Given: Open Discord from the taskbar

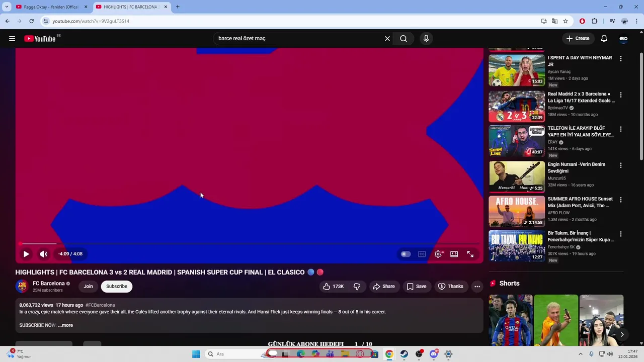Looking at the screenshot, I should 434,354.
